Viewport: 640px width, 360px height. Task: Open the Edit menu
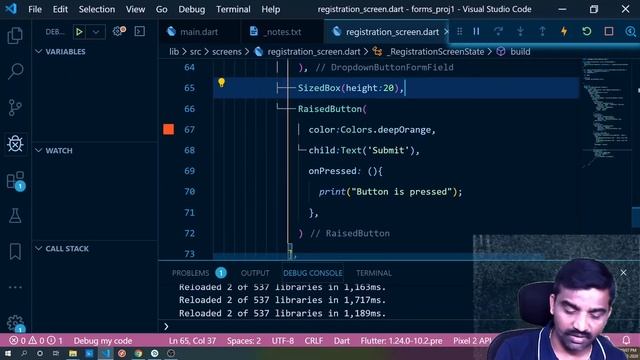[x=60, y=9]
